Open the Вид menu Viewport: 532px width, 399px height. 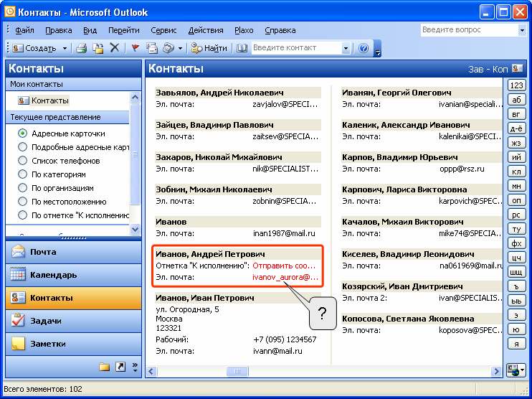click(90, 30)
